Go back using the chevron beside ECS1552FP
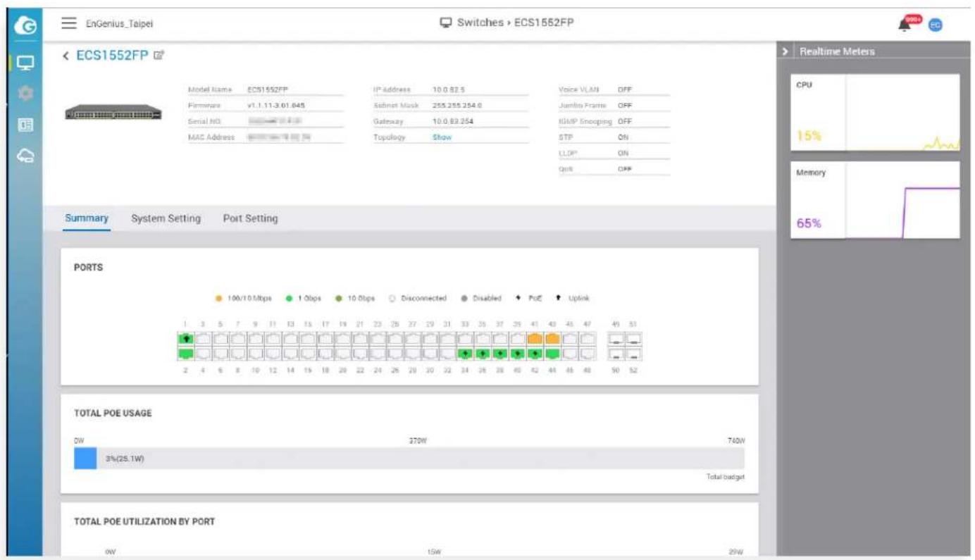This screenshot has height=560, width=975. point(66,56)
